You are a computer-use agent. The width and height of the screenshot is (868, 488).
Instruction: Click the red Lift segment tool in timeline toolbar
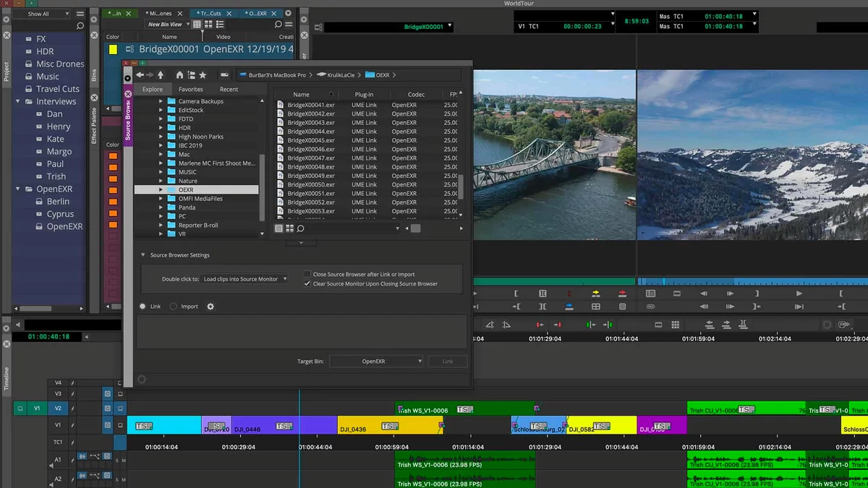click(x=540, y=325)
